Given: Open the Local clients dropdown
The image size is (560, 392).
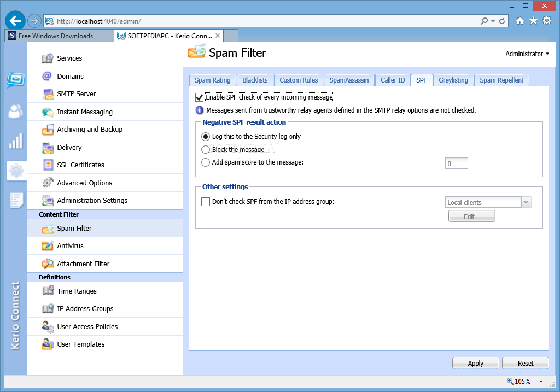Looking at the screenshot, I should tap(526, 202).
